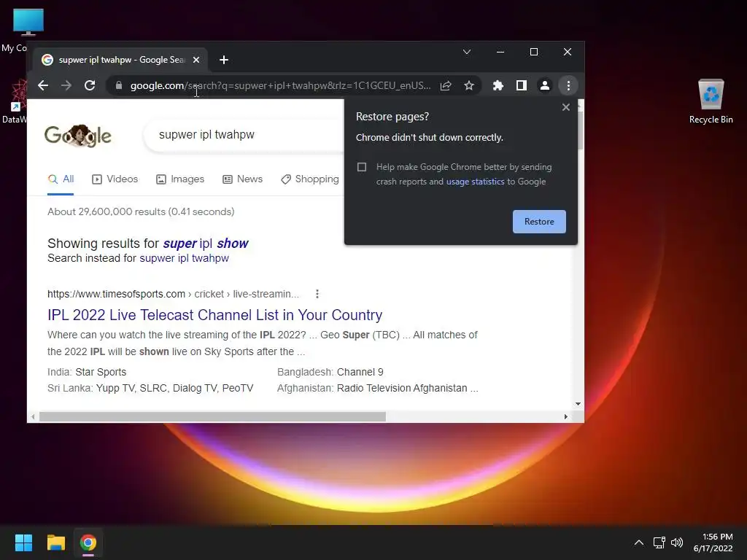
Task: Switch to the News tab
Action: pos(242,179)
